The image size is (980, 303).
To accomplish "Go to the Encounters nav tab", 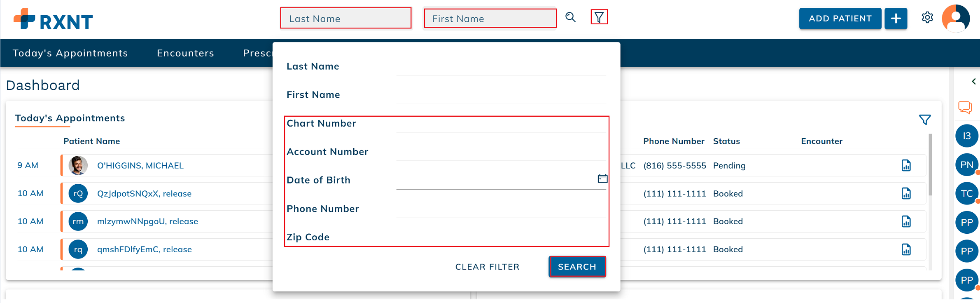I will click(x=185, y=53).
